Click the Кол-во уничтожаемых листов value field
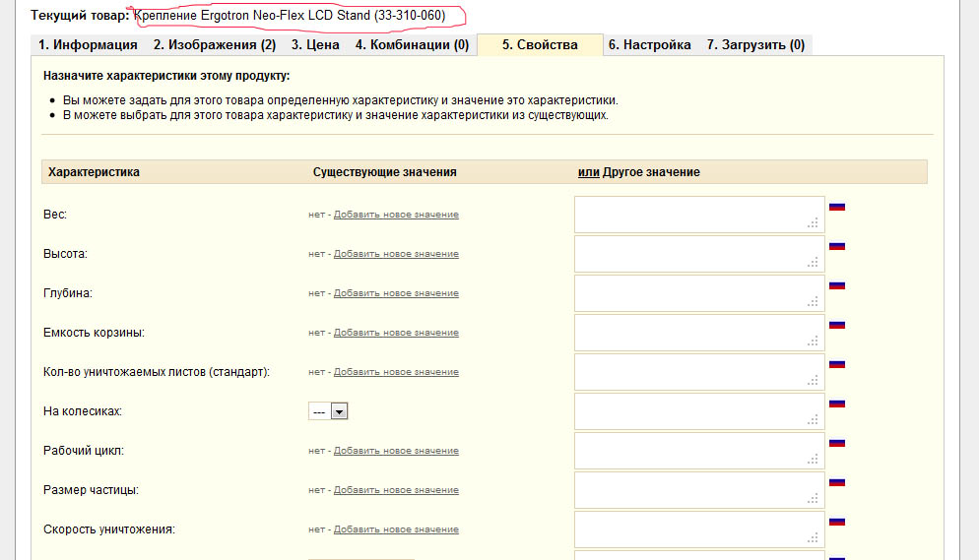 pyautogui.click(x=699, y=372)
